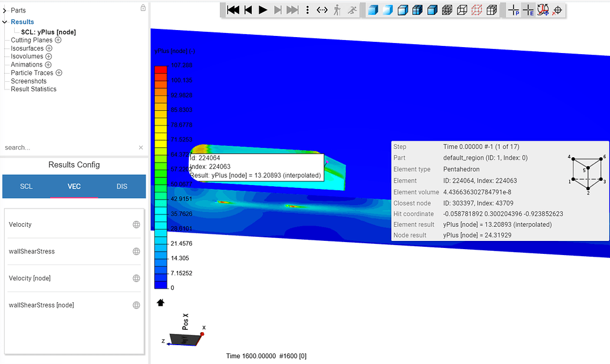This screenshot has height=364, width=610.
Task: Open the DIS results tab
Action: tap(122, 186)
